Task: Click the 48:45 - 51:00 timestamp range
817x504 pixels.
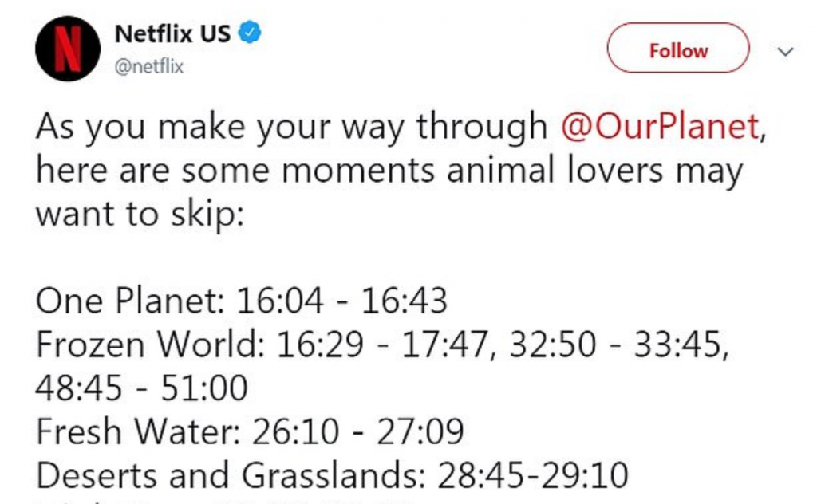Action: [x=141, y=388]
